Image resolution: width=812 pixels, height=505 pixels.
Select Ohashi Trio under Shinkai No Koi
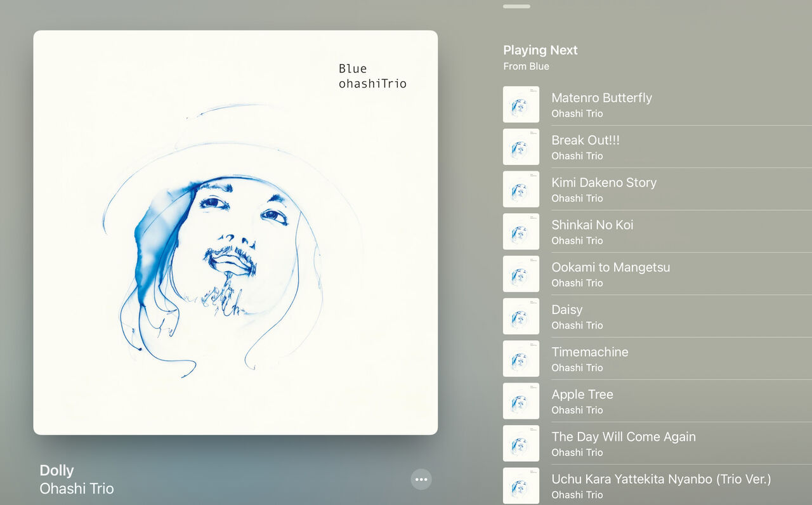(577, 240)
